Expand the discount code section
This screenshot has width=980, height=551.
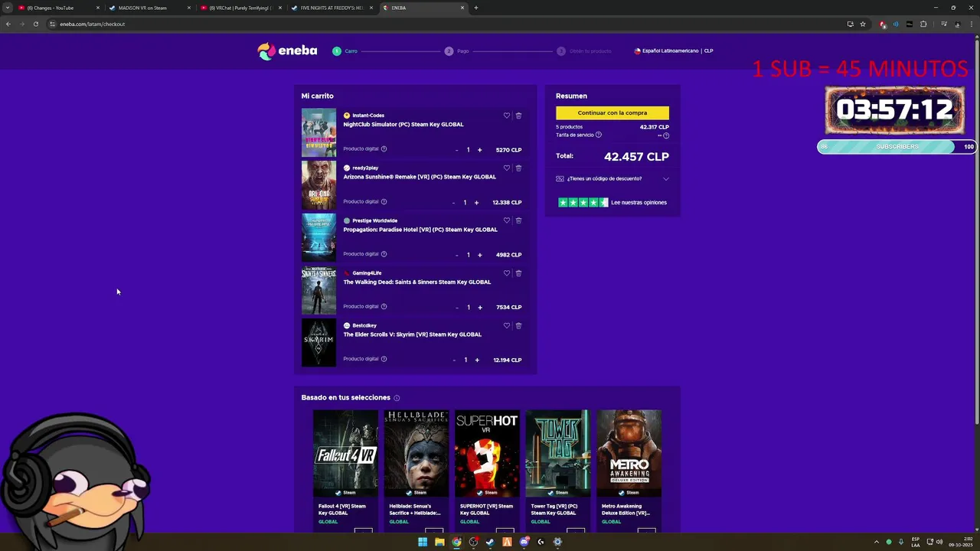coord(612,179)
